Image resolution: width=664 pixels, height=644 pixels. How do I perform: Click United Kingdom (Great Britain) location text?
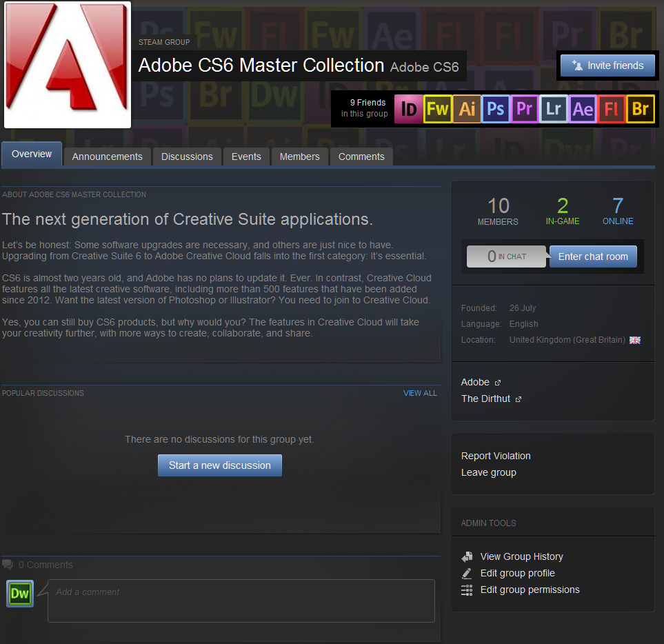(x=567, y=340)
